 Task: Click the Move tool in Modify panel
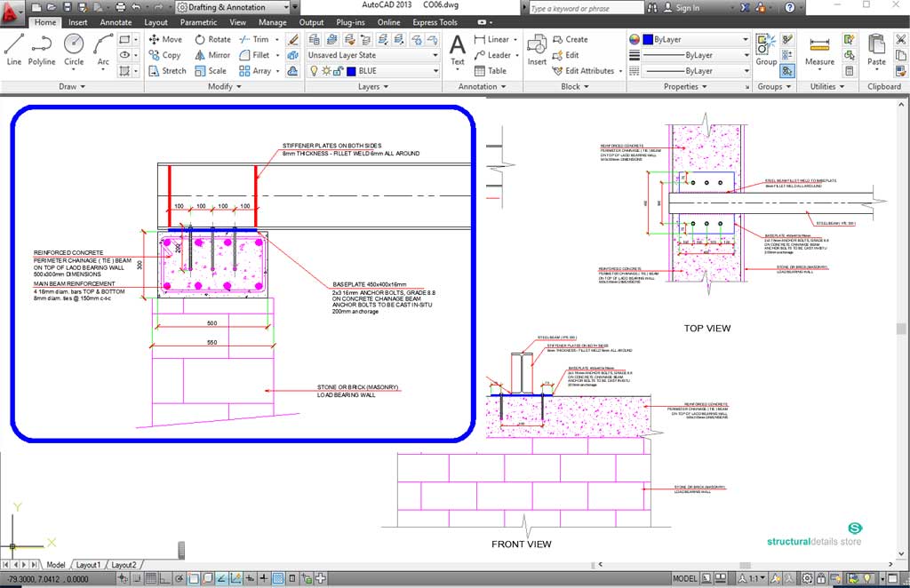165,39
